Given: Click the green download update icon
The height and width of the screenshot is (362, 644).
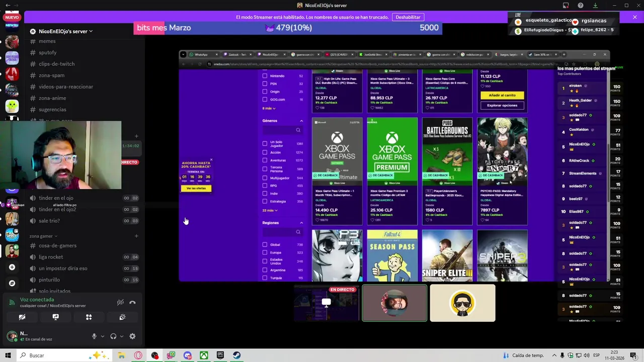Looking at the screenshot, I should click(x=595, y=6).
